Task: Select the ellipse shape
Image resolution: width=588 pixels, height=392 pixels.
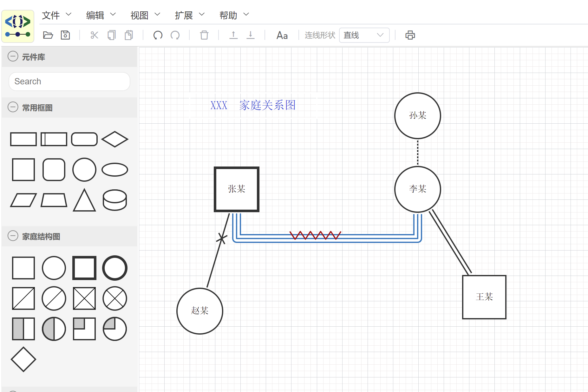Action: 115,170
